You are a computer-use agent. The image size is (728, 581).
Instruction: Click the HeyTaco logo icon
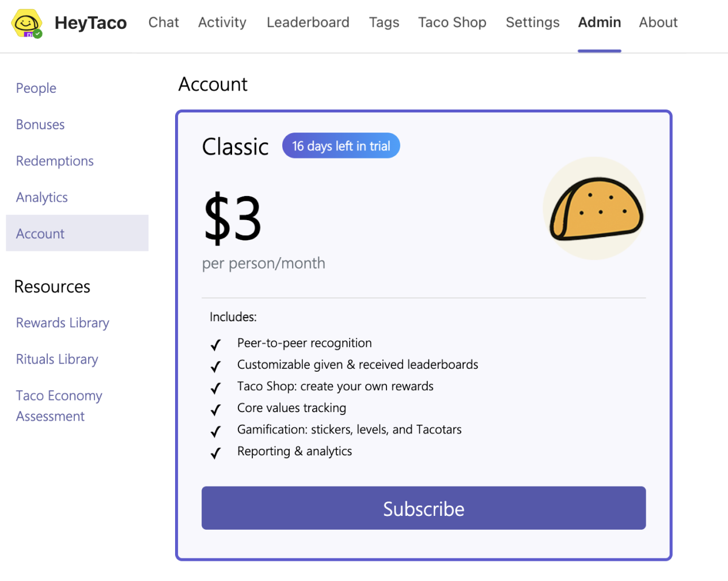26,24
